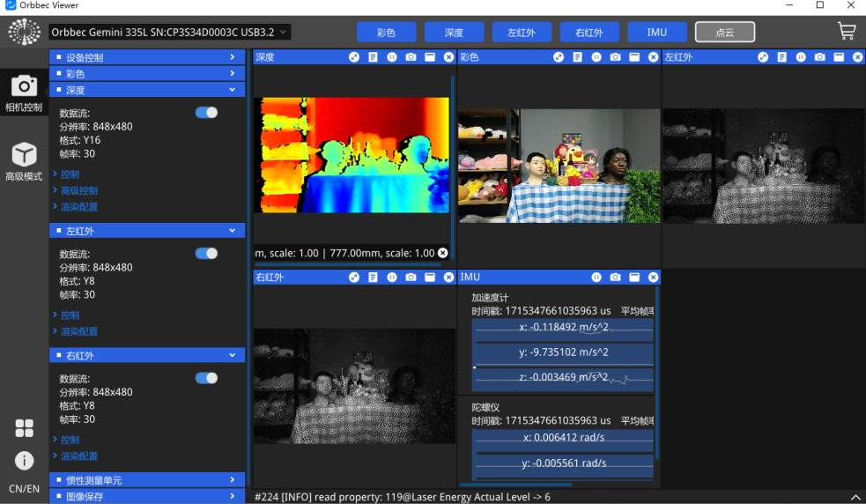
Task: Take a snapshot of the 深度 stream
Action: click(411, 57)
